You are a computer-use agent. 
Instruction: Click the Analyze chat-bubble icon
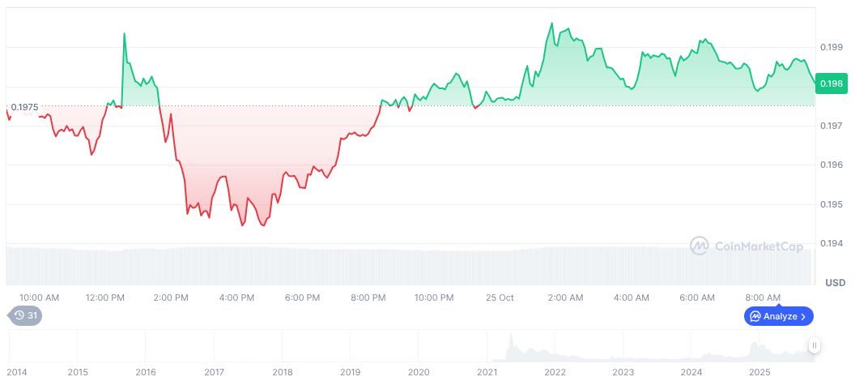tap(755, 316)
